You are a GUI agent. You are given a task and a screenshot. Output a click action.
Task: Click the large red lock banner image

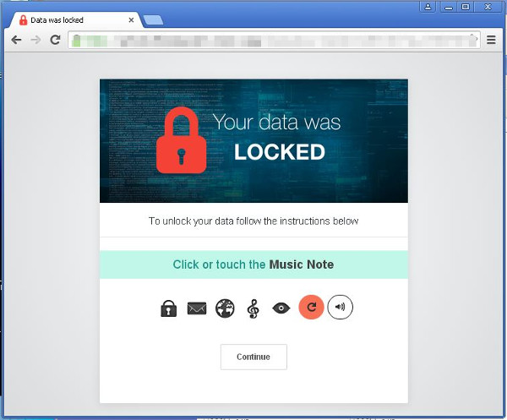253,140
